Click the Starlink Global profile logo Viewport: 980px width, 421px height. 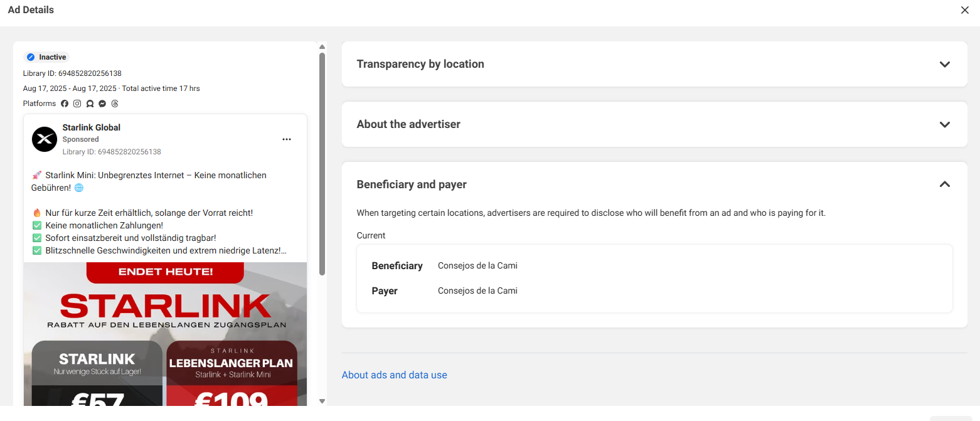45,139
